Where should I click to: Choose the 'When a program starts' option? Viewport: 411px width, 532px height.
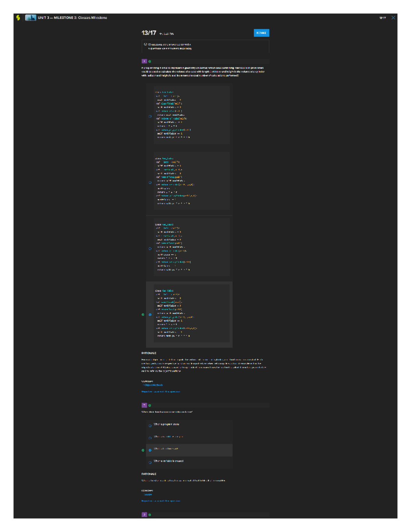click(150, 426)
